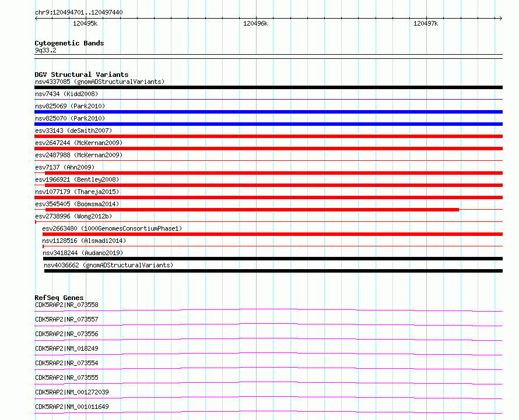Click the RefSeq Genes track heading

point(59,298)
